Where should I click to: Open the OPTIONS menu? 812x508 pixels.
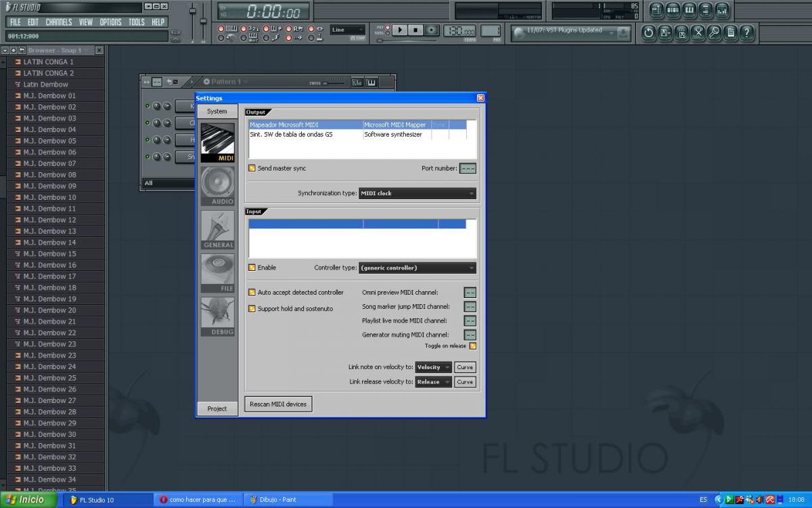[x=111, y=22]
